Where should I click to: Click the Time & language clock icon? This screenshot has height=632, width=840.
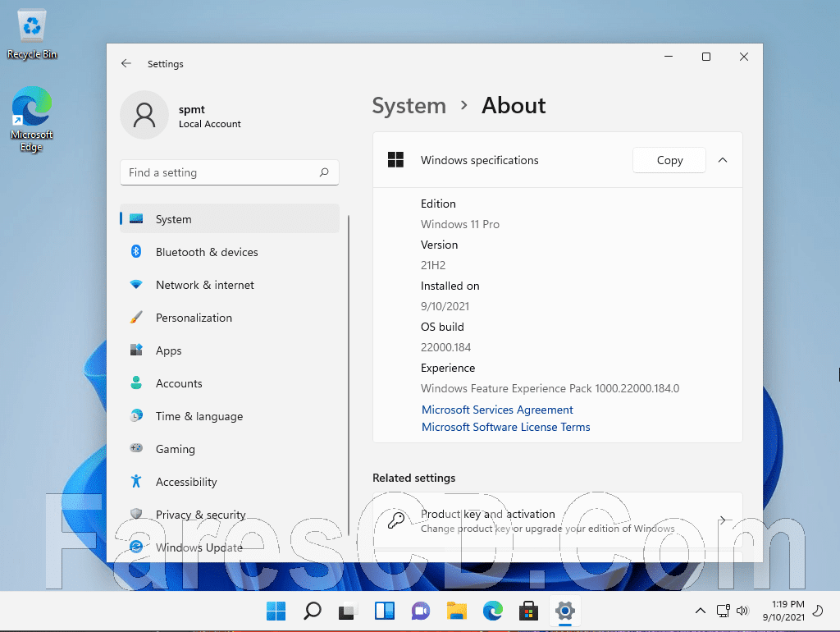pos(136,415)
